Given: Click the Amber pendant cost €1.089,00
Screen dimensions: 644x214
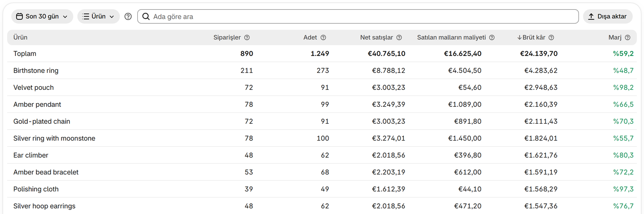Looking at the screenshot, I should point(465,104).
